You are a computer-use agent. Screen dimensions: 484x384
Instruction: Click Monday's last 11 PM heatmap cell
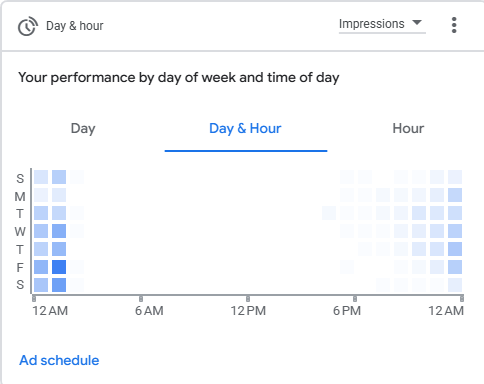click(x=455, y=195)
